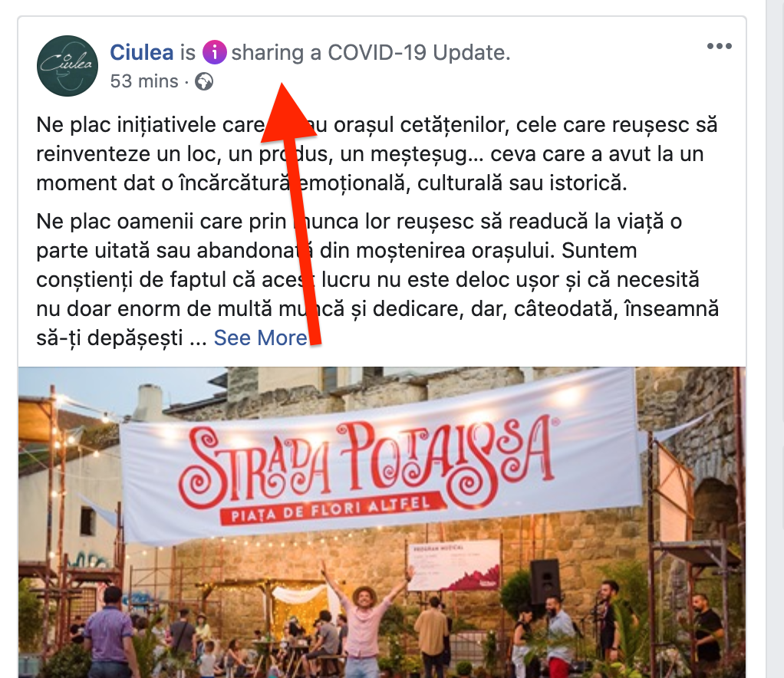784x678 pixels.
Task: Click the page scrollbar on the right edge
Action: [776, 339]
